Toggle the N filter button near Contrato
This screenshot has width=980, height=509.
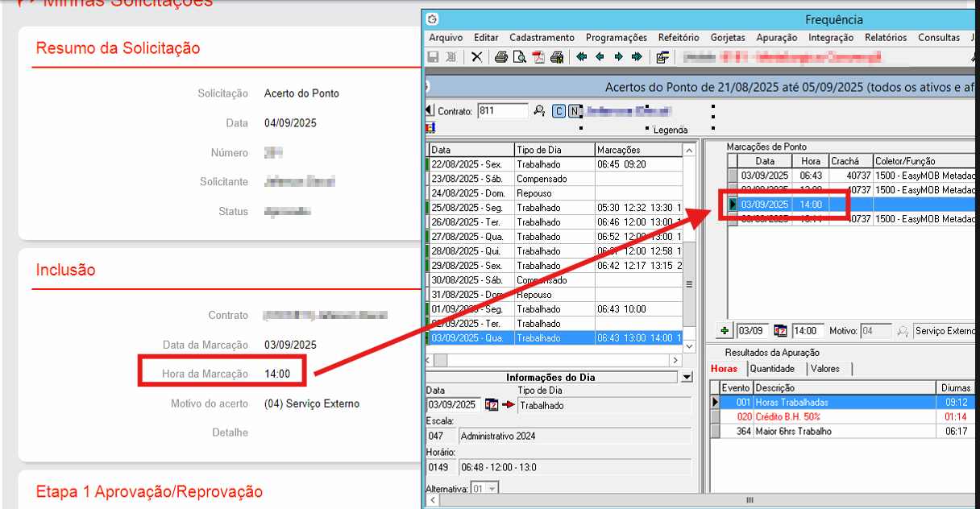coord(574,111)
